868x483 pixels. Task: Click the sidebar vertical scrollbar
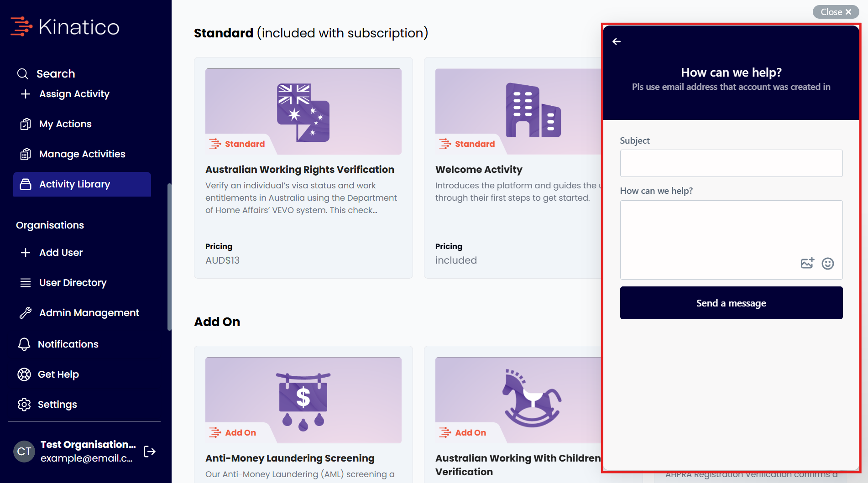(x=169, y=257)
